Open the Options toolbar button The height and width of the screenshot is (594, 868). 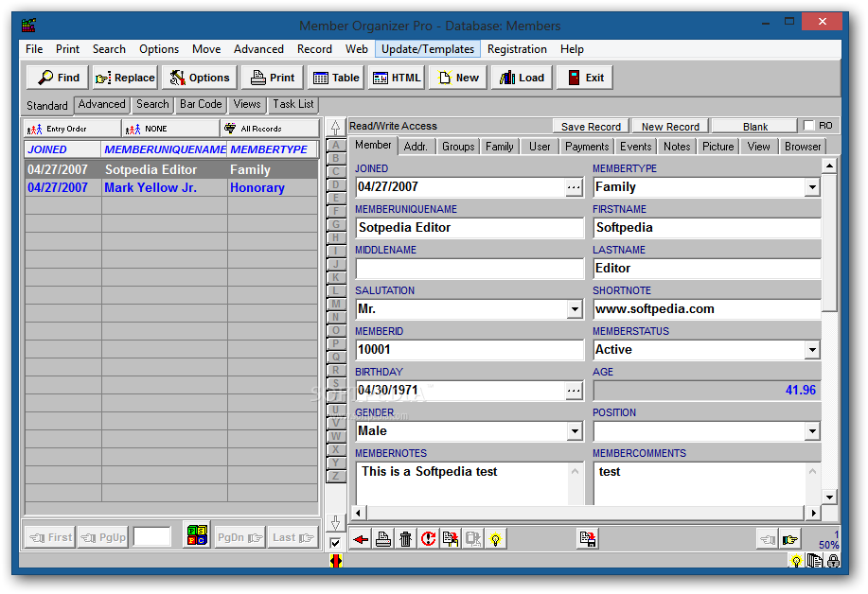coord(200,78)
